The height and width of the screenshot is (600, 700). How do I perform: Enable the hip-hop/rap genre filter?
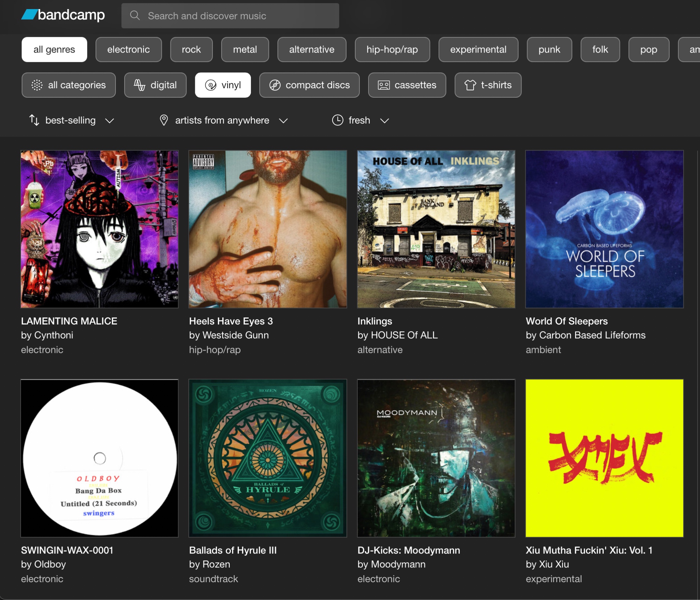tap(392, 50)
